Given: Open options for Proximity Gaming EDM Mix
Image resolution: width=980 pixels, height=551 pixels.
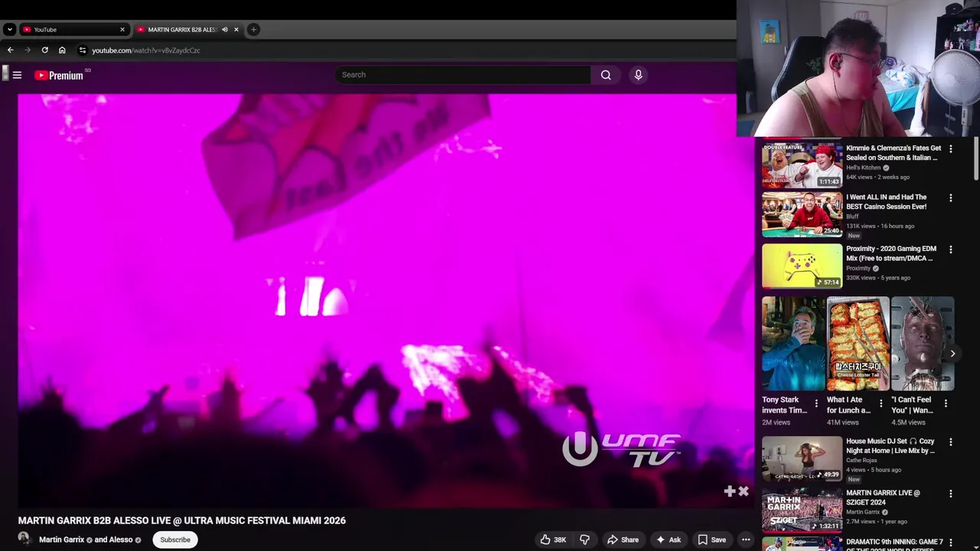Looking at the screenshot, I should 951,249.
